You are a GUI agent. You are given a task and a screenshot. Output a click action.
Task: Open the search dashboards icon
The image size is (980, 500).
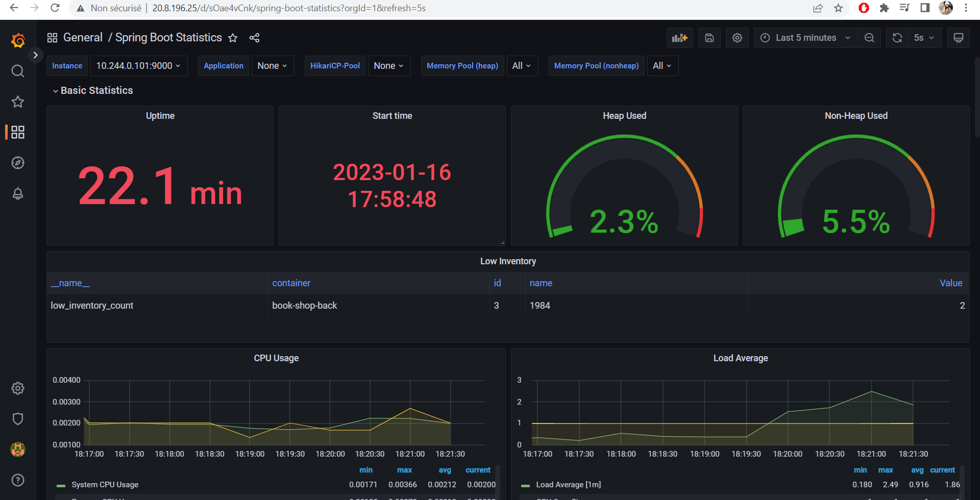[18, 71]
